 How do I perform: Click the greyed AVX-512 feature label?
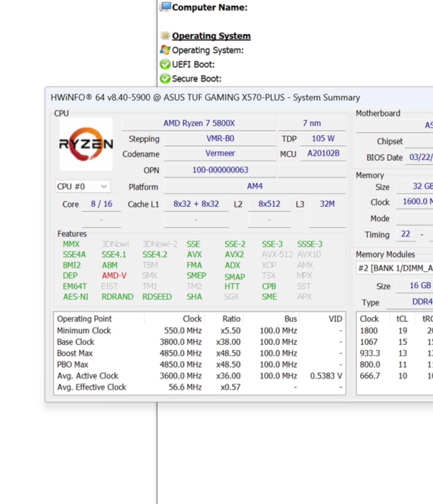[x=277, y=255]
